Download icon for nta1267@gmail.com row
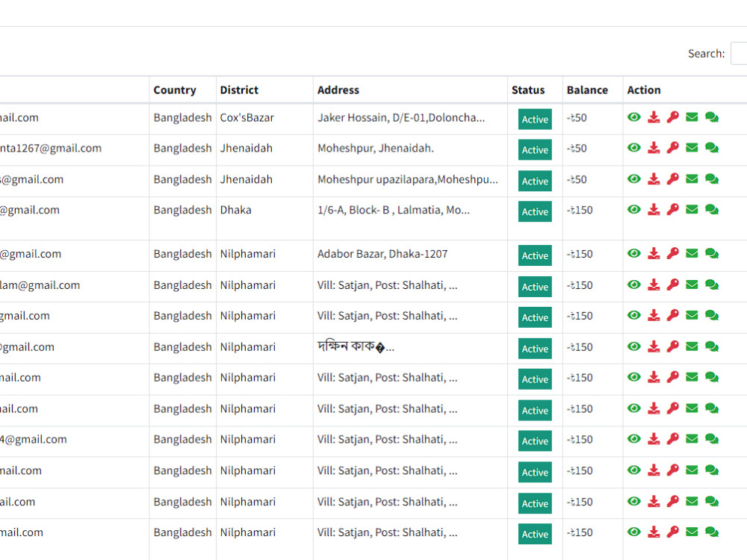747x560 pixels. coord(654,148)
